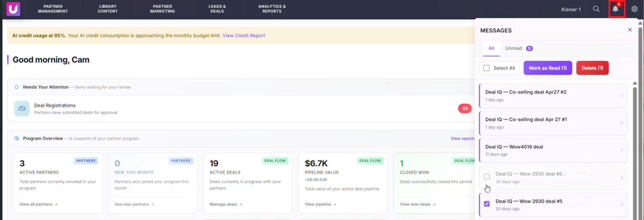Open the settings gear icon
Viewport: 644px width, 220px height.
pos(634,9)
